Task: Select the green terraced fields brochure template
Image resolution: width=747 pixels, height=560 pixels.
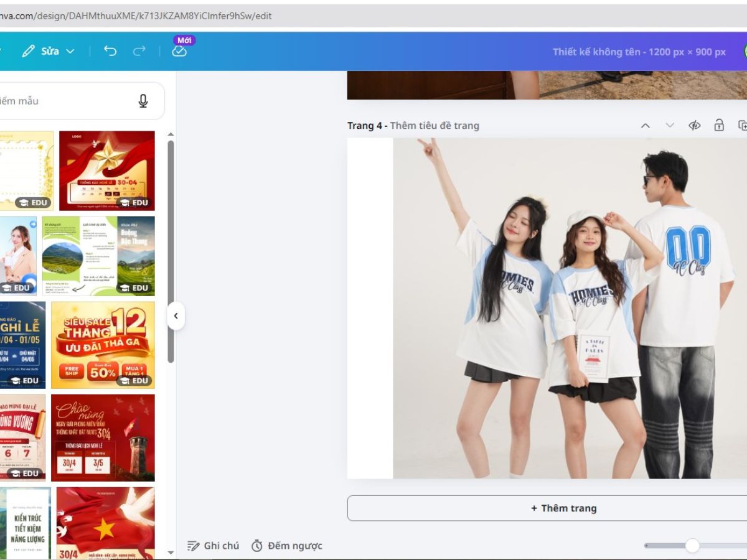Action: click(98, 256)
